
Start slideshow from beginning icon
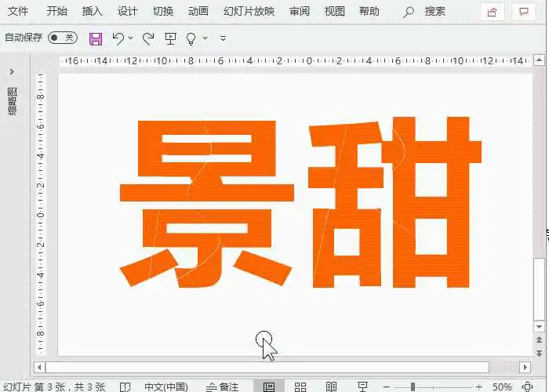[x=170, y=38]
